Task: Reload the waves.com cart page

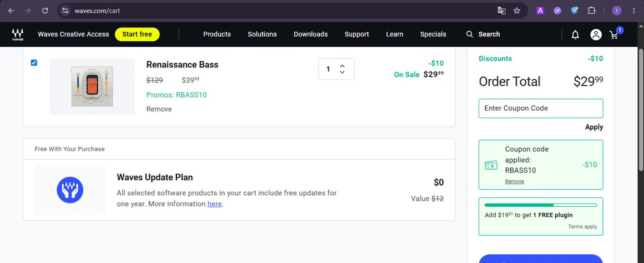Action: pos(45,11)
